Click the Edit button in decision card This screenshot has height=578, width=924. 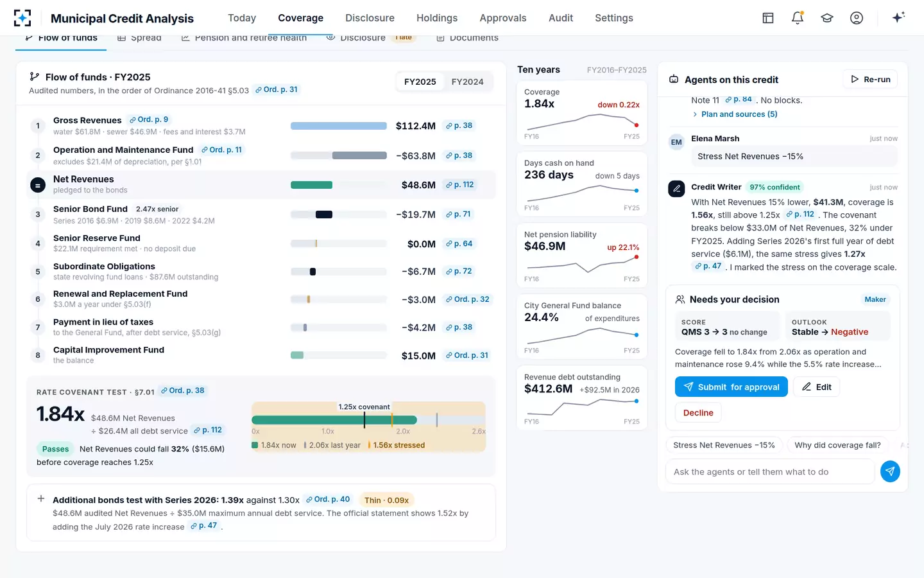click(816, 387)
